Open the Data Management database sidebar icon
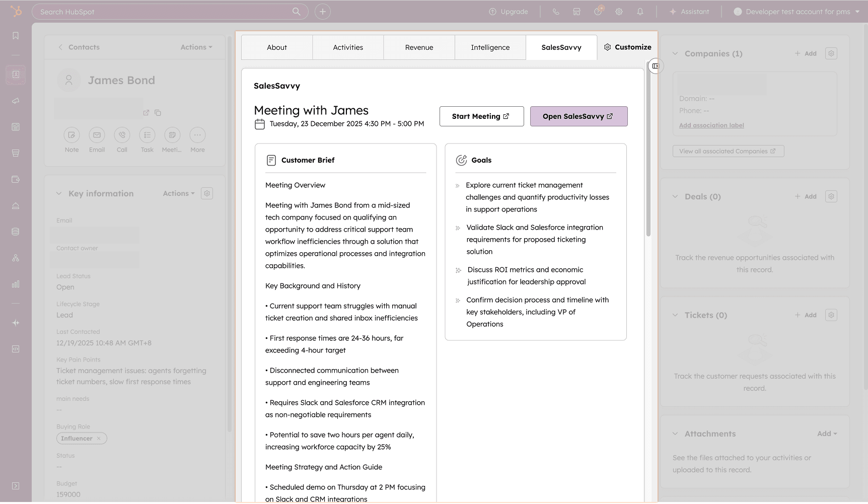Screen dimensions: 868x504 16,232
